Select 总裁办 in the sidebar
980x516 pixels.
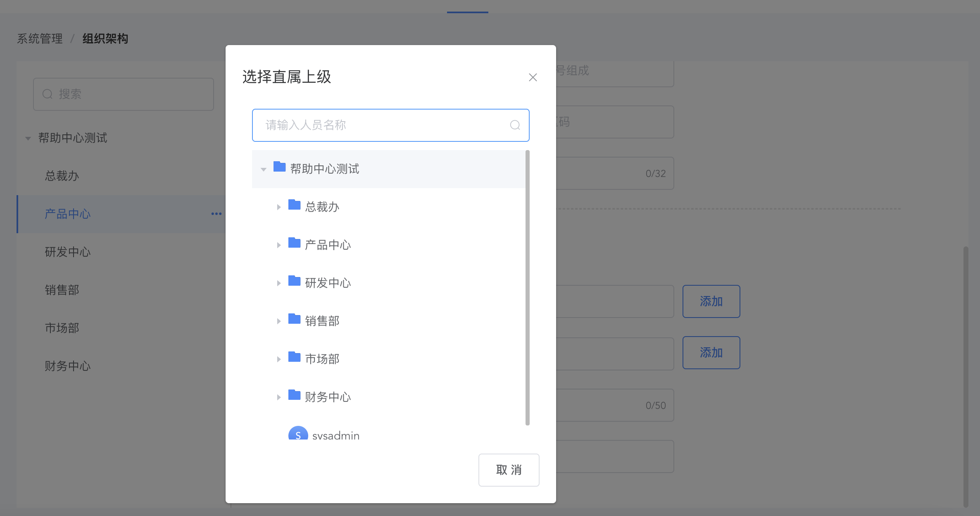pyautogui.click(x=62, y=176)
